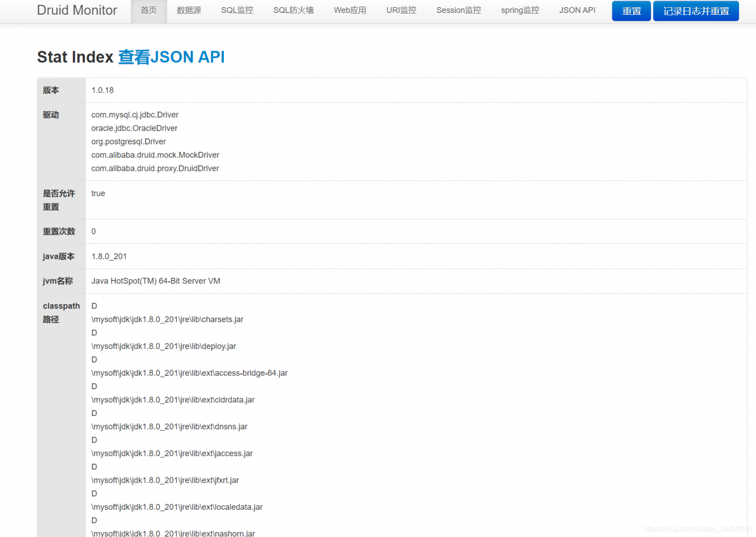Click the 'true' reset-allowed value
Screen dimensions: 756x537
tap(98, 193)
